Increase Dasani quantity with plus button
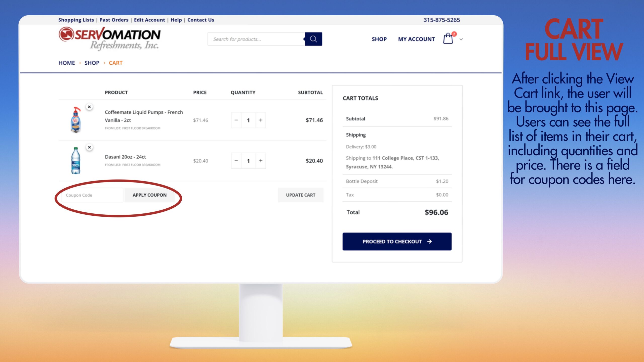644x362 pixels. [261, 161]
